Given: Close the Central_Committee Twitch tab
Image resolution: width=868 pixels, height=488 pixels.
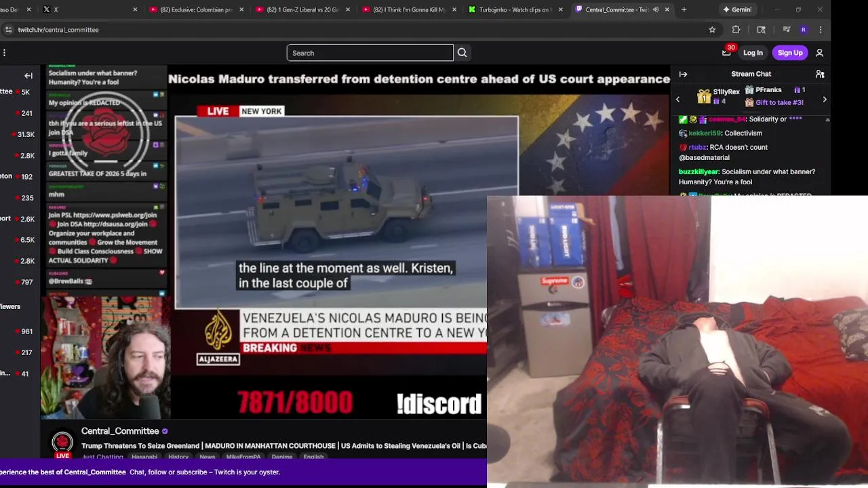Looking at the screenshot, I should click(x=667, y=9).
